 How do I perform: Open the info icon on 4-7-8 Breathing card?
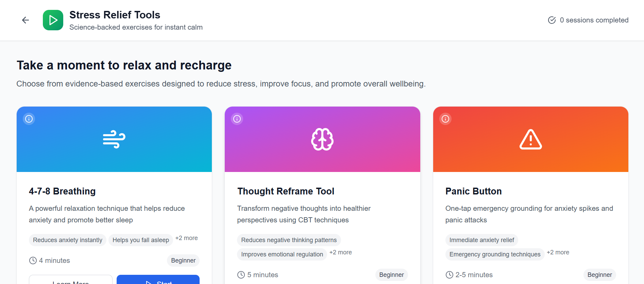[29, 119]
